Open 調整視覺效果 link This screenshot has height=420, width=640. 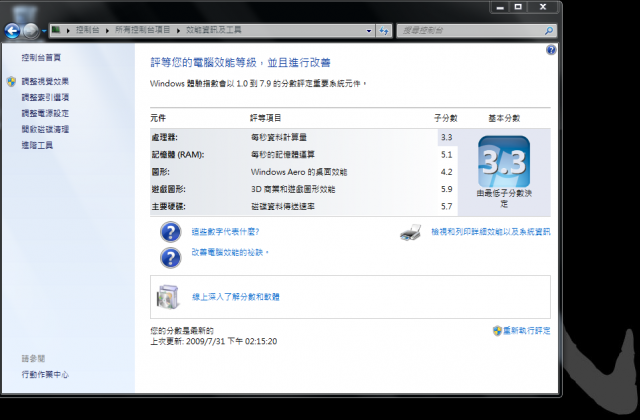[45, 82]
